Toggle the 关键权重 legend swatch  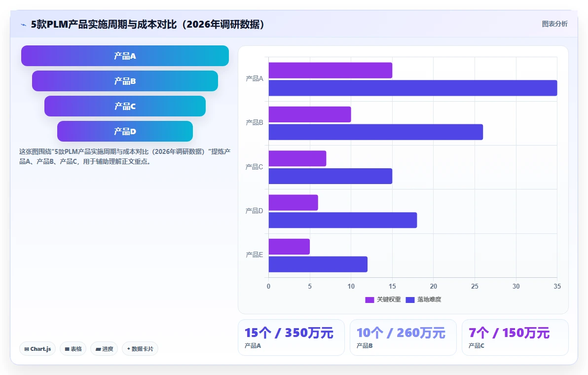tap(369, 300)
